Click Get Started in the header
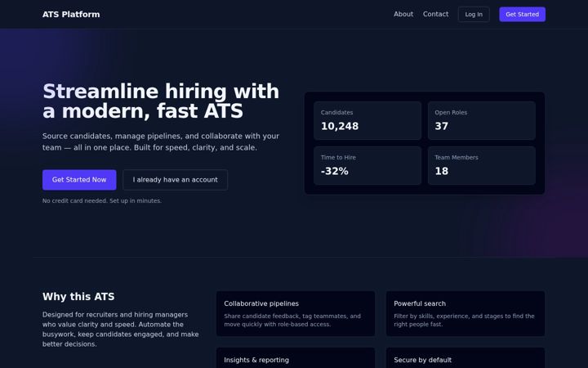Image resolution: width=588 pixels, height=368 pixels. 522,14
